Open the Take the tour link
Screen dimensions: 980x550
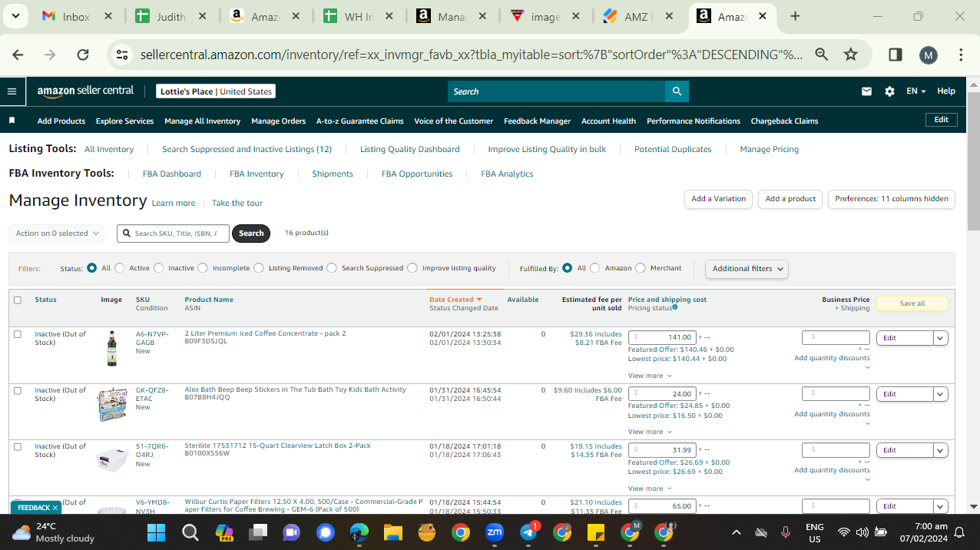(x=237, y=203)
